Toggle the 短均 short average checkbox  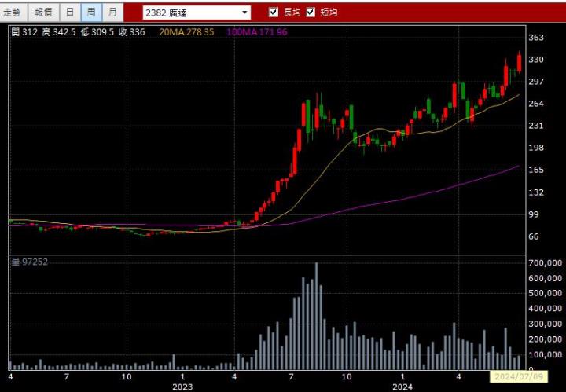(311, 13)
